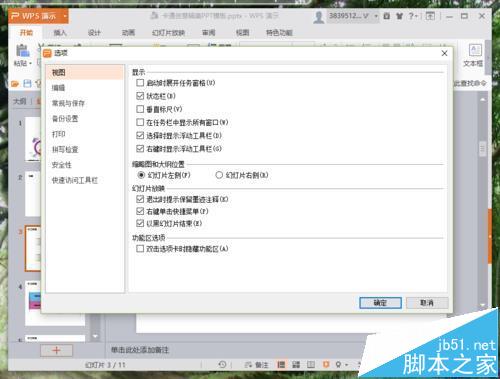This screenshot has height=379, width=500.
Task: Click the slide panel scroll-down arrow
Action: click(95, 336)
